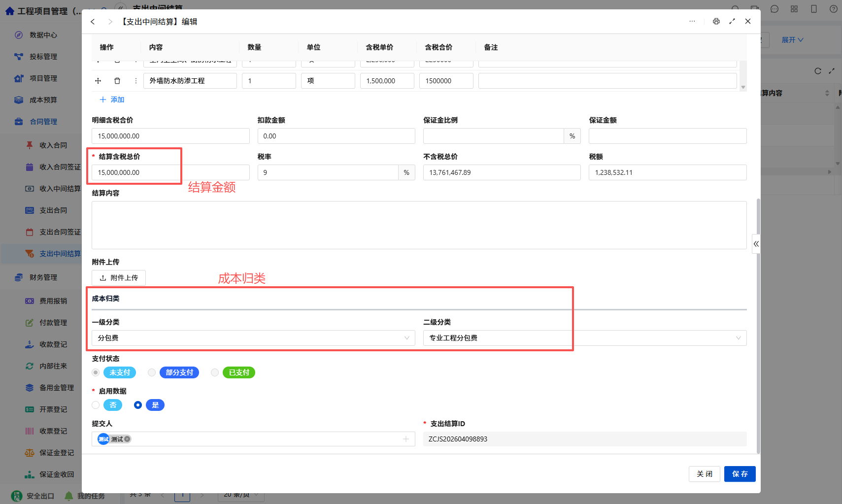Open the 20 条/页 page size selector

pyautogui.click(x=241, y=495)
